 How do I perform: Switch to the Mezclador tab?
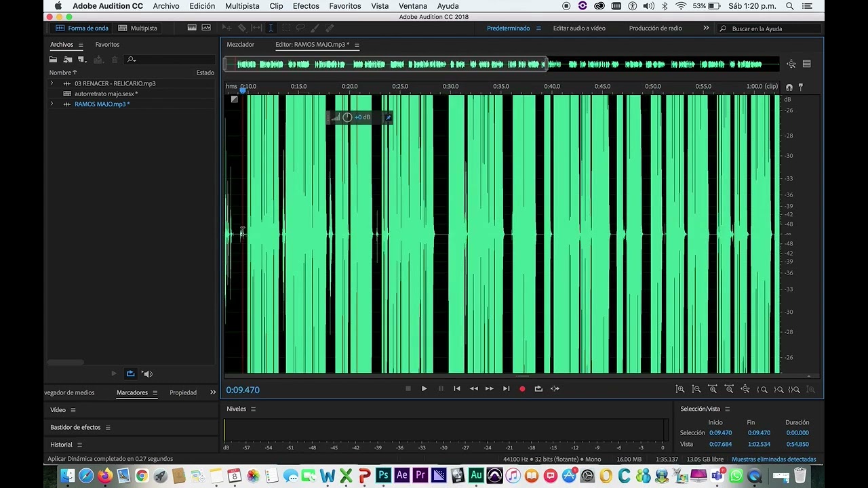click(x=241, y=45)
